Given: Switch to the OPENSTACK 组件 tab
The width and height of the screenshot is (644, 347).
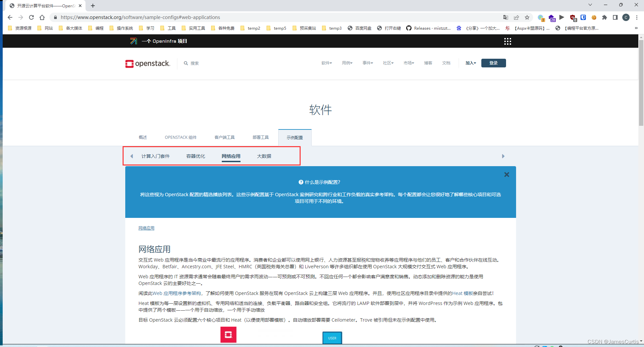Looking at the screenshot, I should 181,137.
